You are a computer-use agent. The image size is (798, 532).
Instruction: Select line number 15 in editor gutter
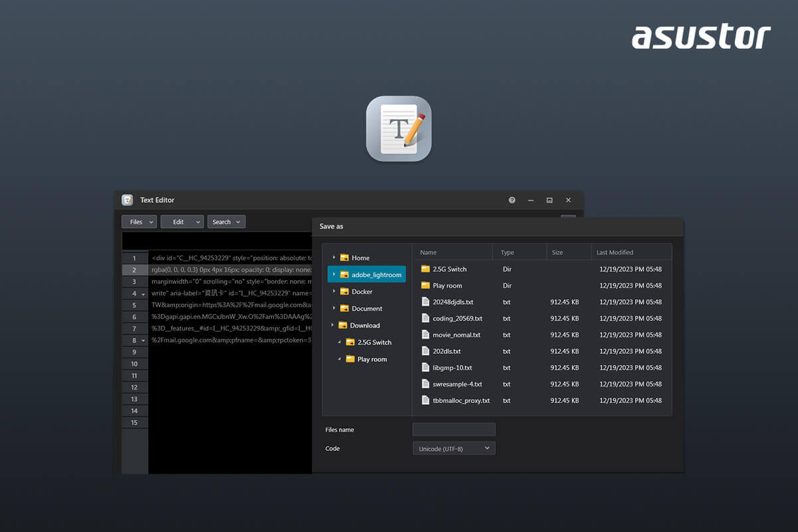[134, 422]
